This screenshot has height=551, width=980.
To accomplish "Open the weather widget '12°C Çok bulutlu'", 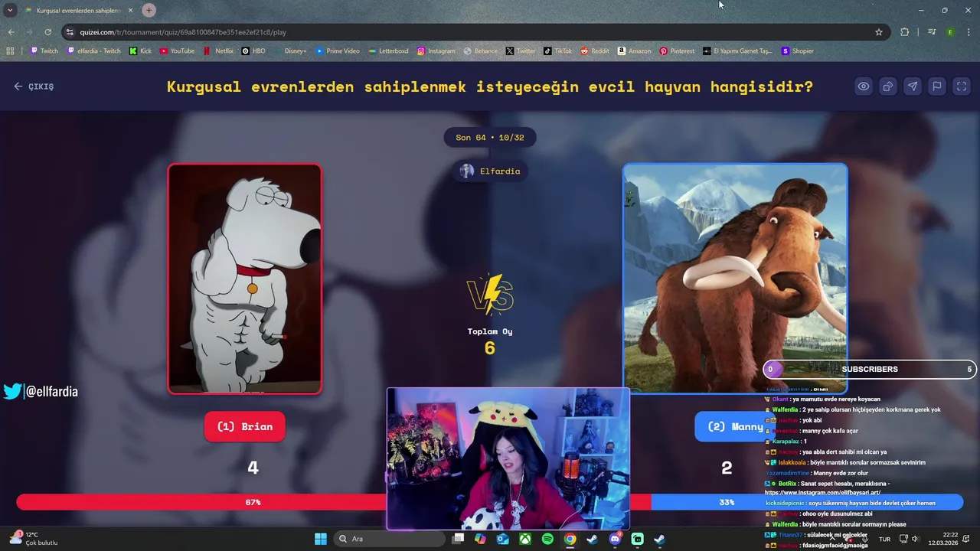I will tap(34, 539).
